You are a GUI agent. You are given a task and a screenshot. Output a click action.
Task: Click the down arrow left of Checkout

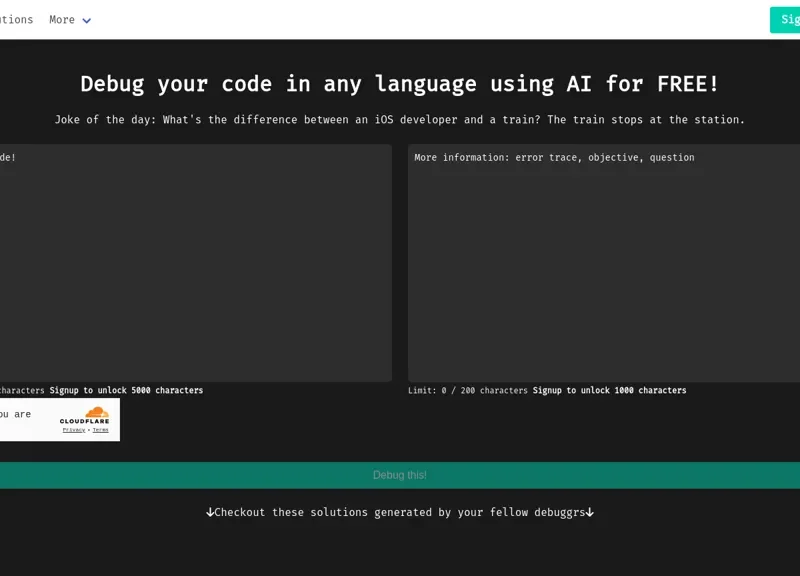pos(210,512)
